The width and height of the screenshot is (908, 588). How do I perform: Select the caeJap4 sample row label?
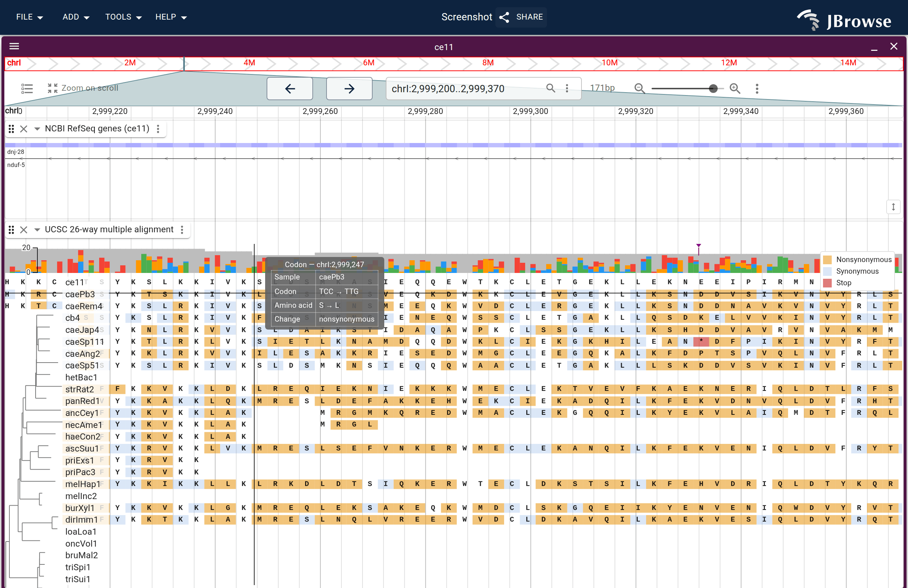(82, 330)
